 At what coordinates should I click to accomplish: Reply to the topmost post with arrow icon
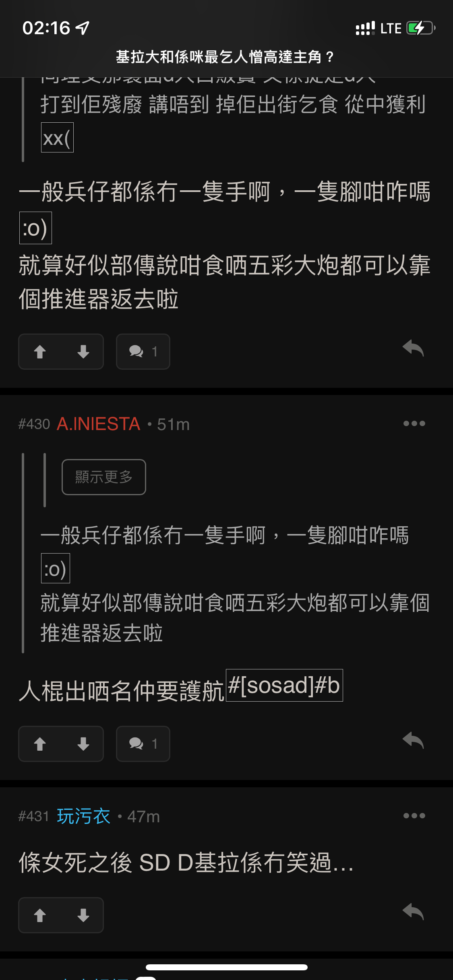click(x=414, y=348)
